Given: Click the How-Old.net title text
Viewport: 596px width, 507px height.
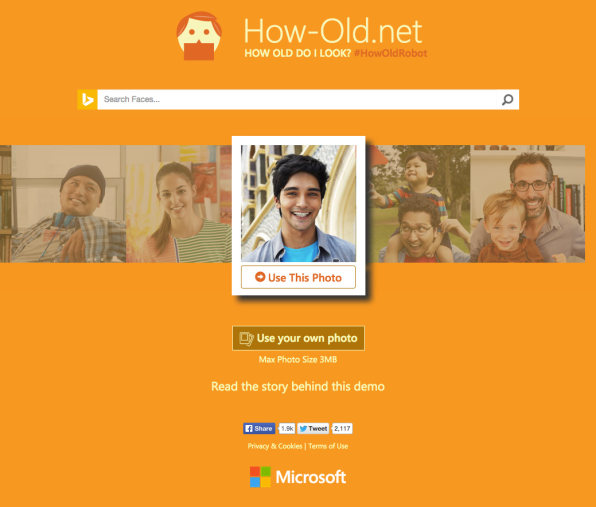Looking at the screenshot, I should click(x=333, y=31).
